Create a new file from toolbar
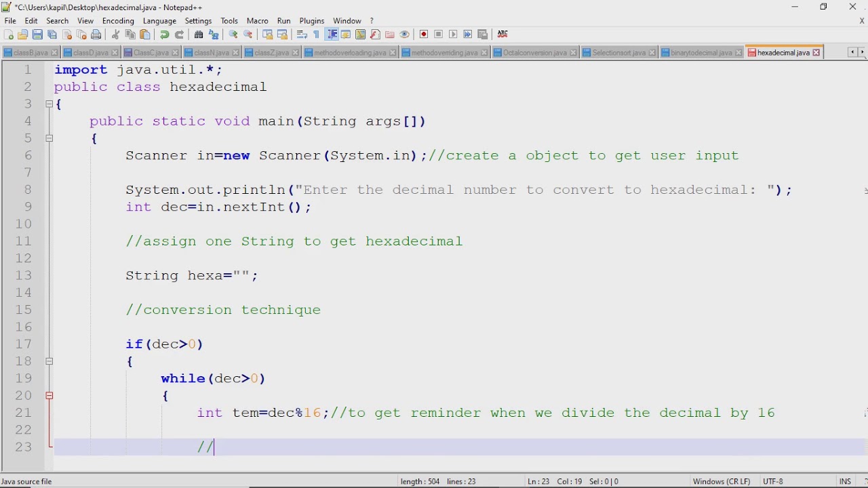Image resolution: width=868 pixels, height=488 pixels. [9, 35]
